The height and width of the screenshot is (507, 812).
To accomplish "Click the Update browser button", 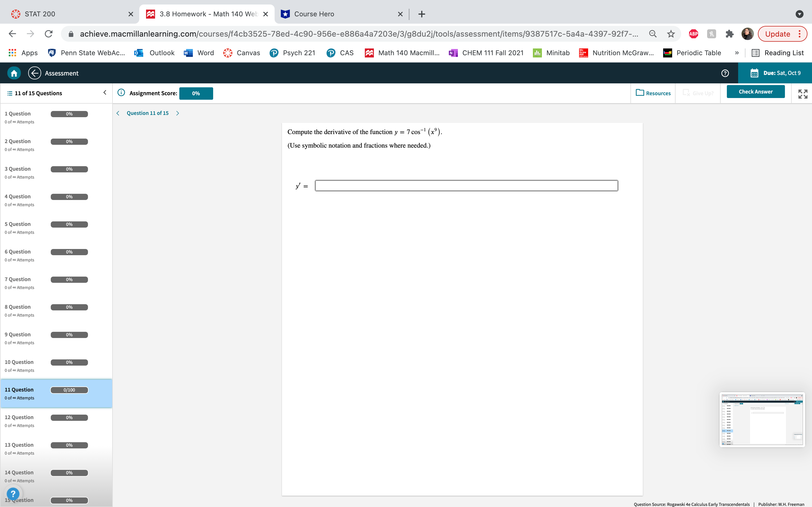I will click(778, 34).
